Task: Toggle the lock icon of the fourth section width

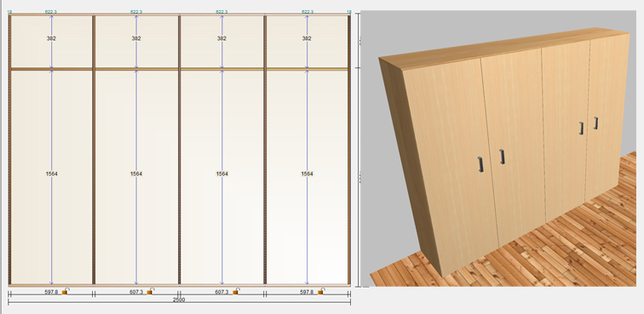Action: [321, 292]
